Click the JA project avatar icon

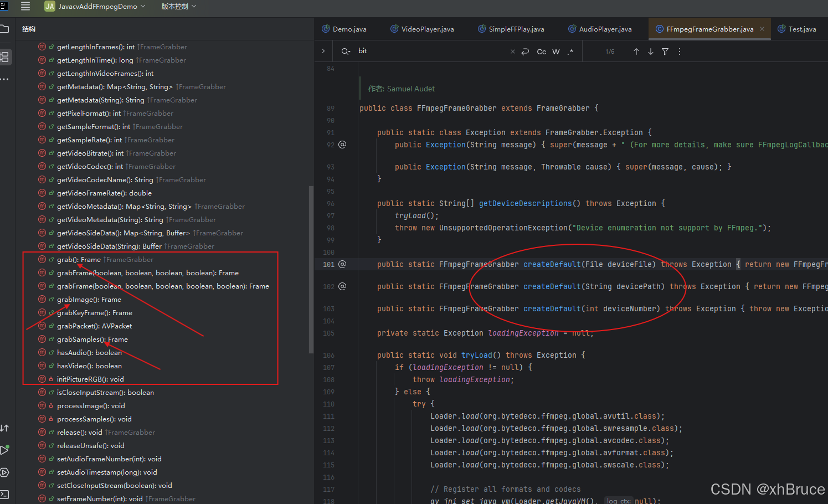pyautogui.click(x=50, y=7)
